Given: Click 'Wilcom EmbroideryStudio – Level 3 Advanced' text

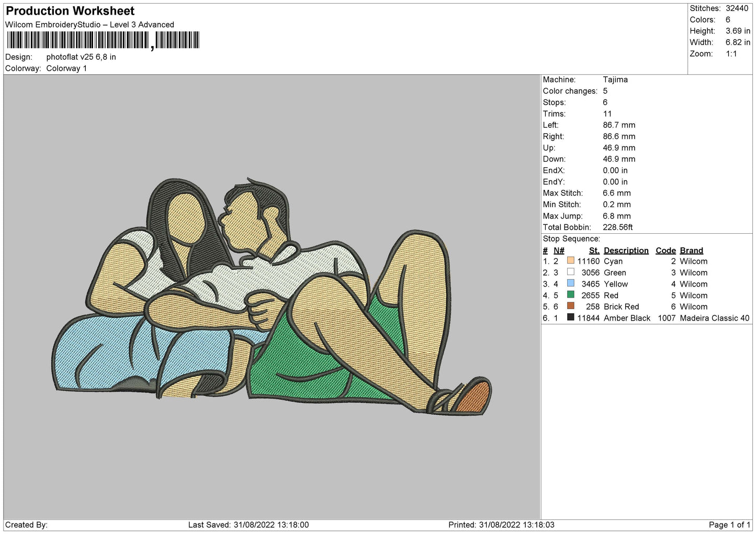Looking at the screenshot, I should tap(89, 25).
